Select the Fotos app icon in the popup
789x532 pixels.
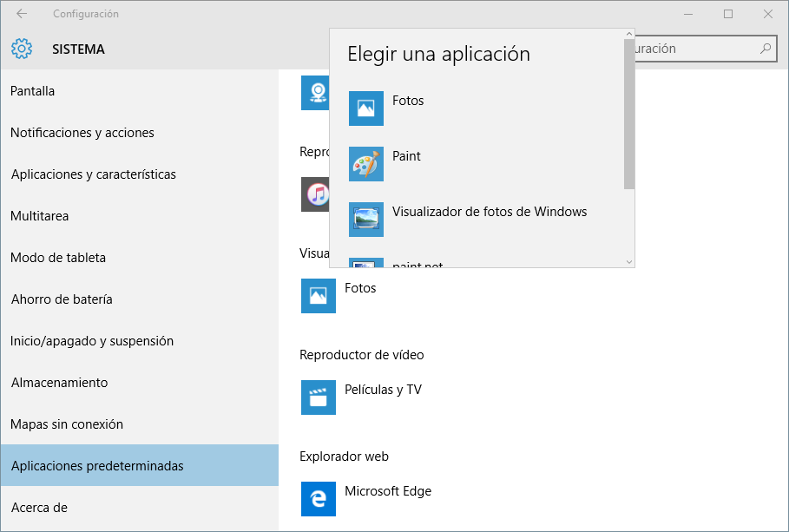366,108
